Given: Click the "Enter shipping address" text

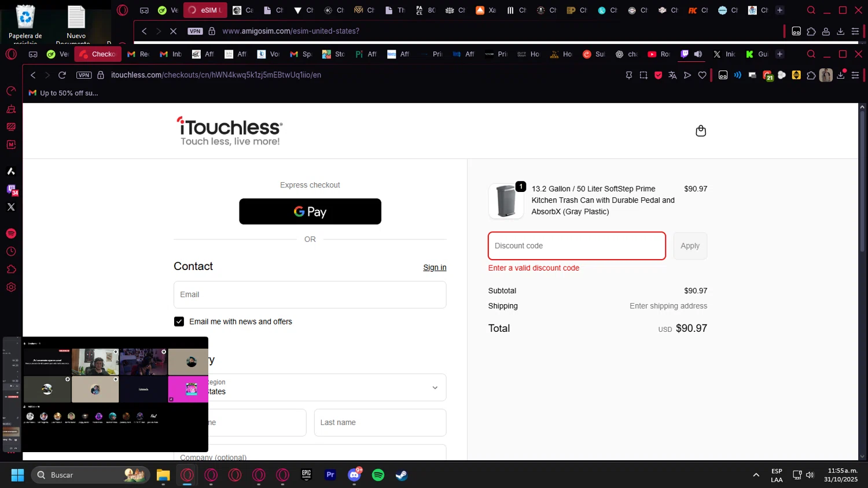Looking at the screenshot, I should tap(668, 306).
